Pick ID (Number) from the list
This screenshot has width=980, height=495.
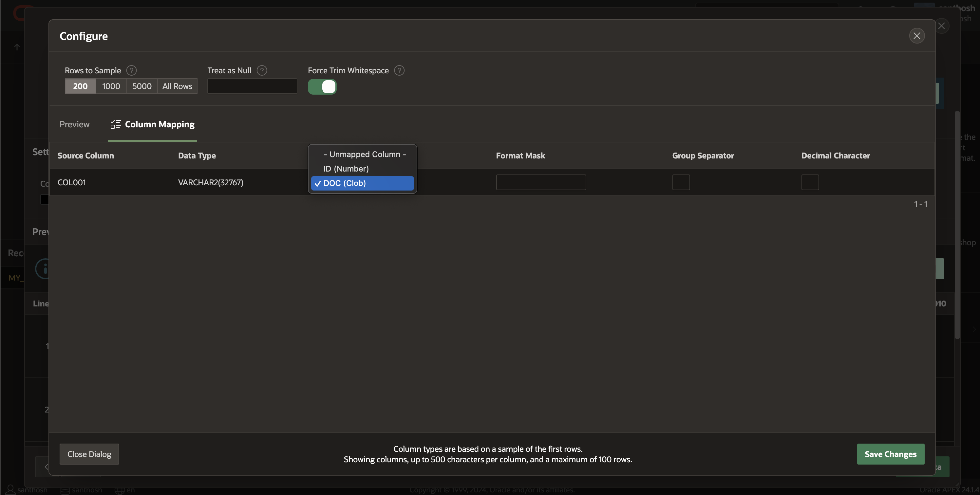click(346, 169)
